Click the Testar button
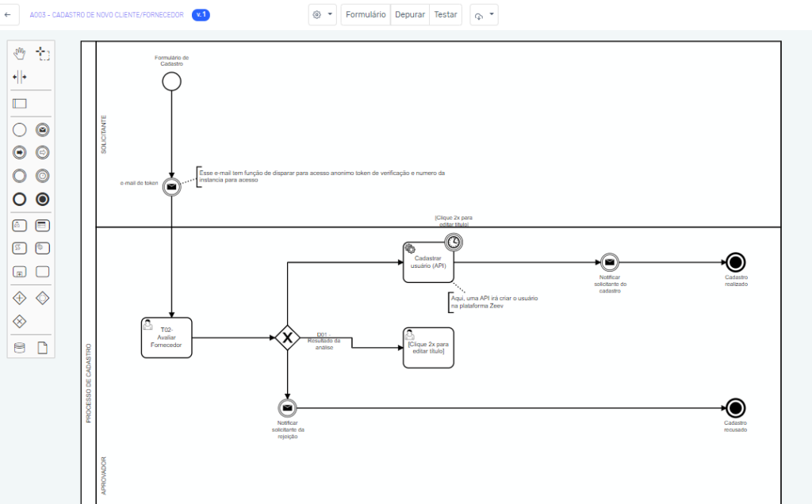The height and width of the screenshot is (504, 812). pos(445,13)
